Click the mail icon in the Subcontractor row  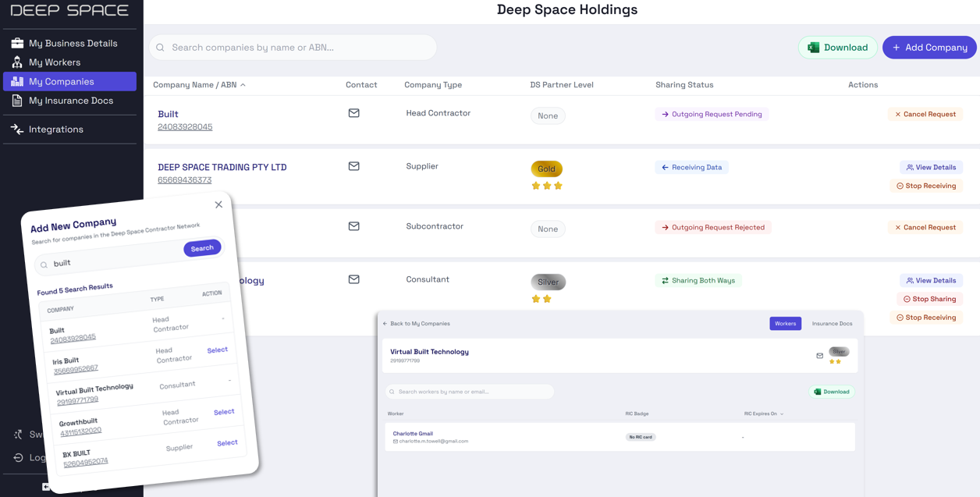point(353,226)
